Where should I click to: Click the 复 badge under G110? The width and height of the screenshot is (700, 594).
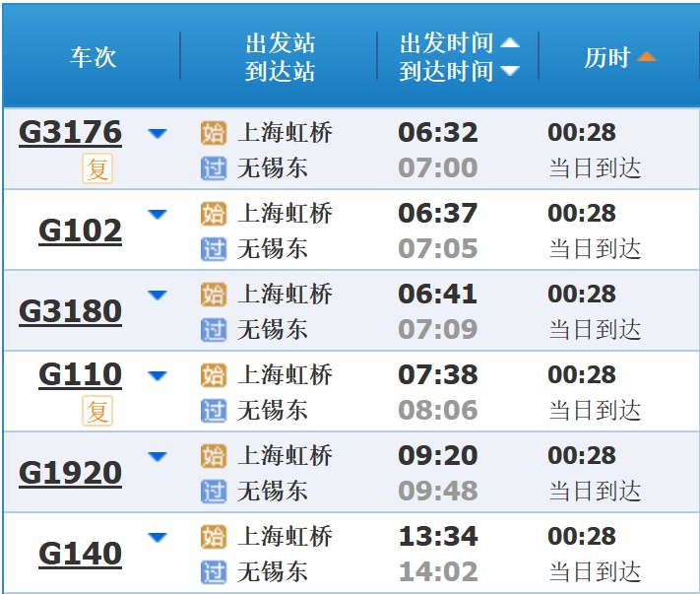click(x=97, y=411)
